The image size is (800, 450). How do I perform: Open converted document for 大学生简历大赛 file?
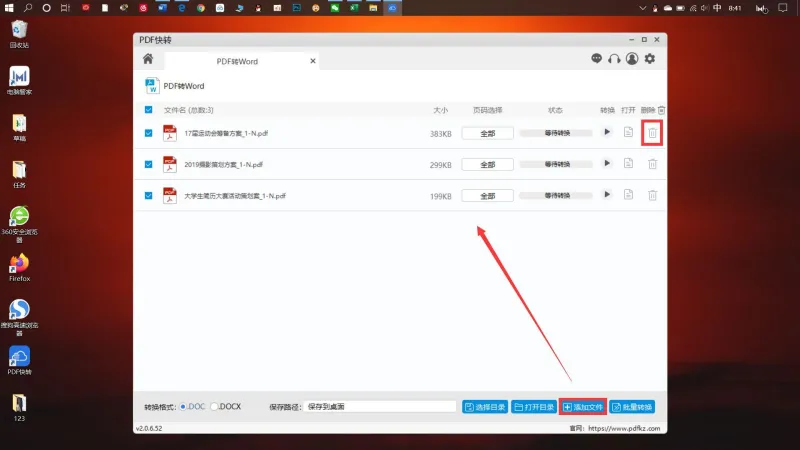[628, 195]
